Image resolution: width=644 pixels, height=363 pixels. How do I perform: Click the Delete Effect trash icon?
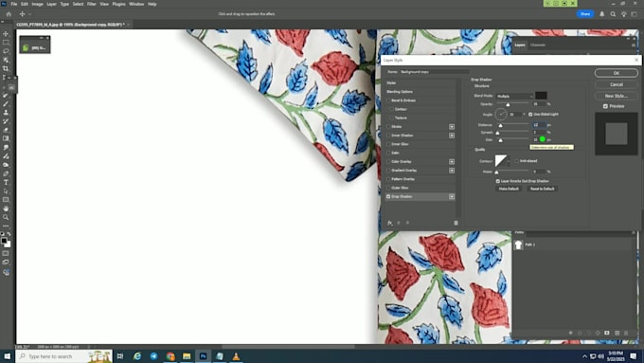pos(456,223)
